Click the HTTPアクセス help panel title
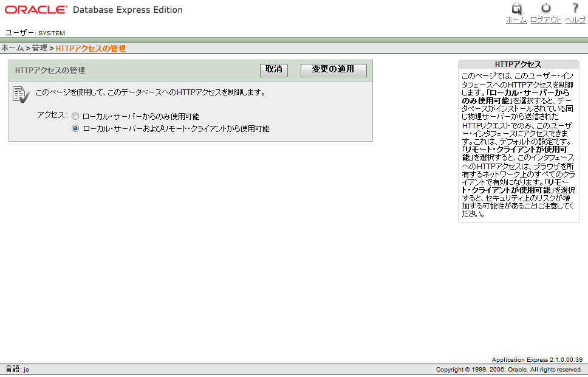Screen dimensions: 588x377 pos(518,64)
